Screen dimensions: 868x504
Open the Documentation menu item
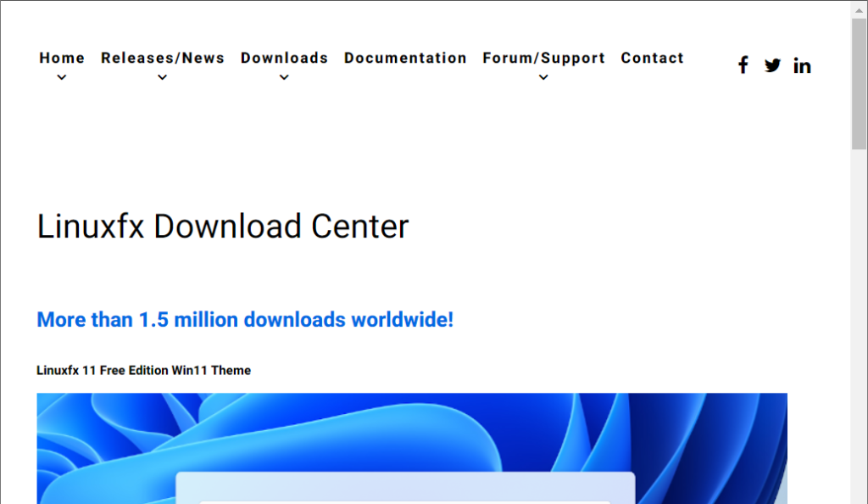(x=405, y=58)
